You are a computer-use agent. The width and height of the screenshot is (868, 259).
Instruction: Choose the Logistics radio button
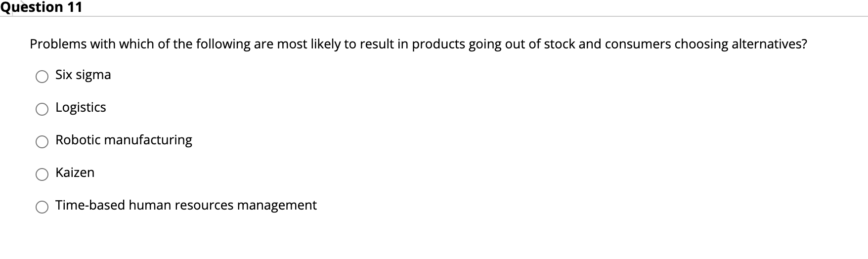click(x=42, y=109)
